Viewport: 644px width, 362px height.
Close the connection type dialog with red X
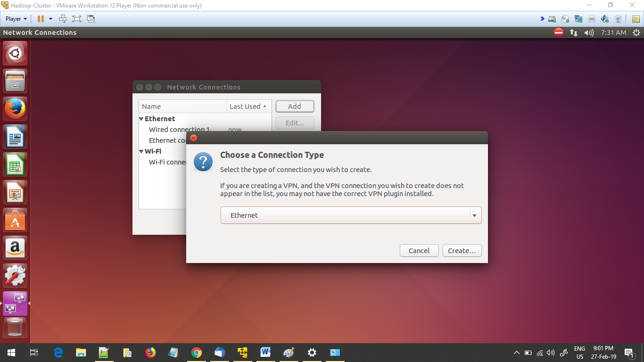click(193, 138)
